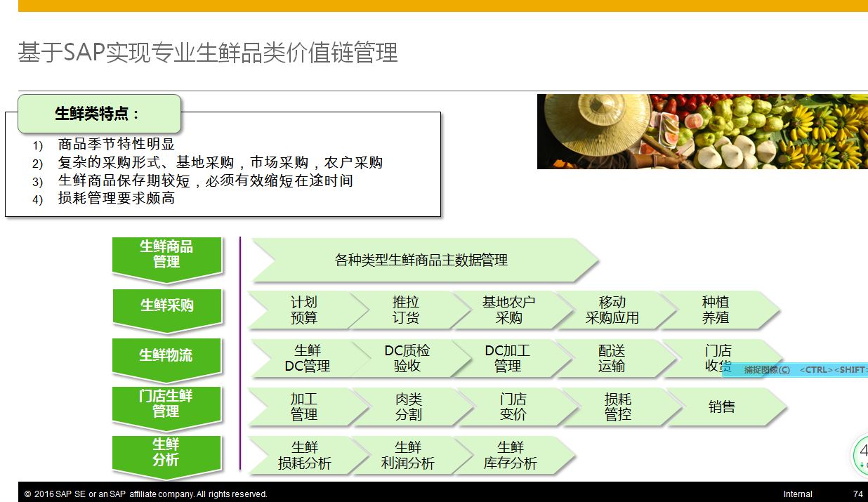Click the 配送运输 process step
868x502 pixels.
coord(616,358)
